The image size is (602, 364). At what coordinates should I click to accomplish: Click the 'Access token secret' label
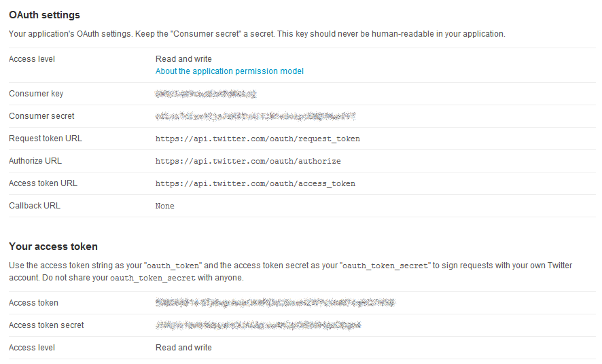(x=46, y=325)
